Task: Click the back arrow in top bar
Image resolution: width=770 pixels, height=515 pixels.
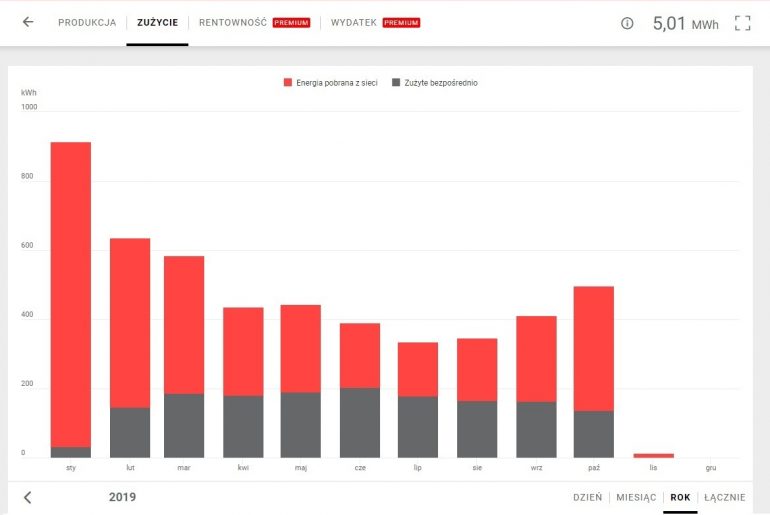Action: (28, 22)
